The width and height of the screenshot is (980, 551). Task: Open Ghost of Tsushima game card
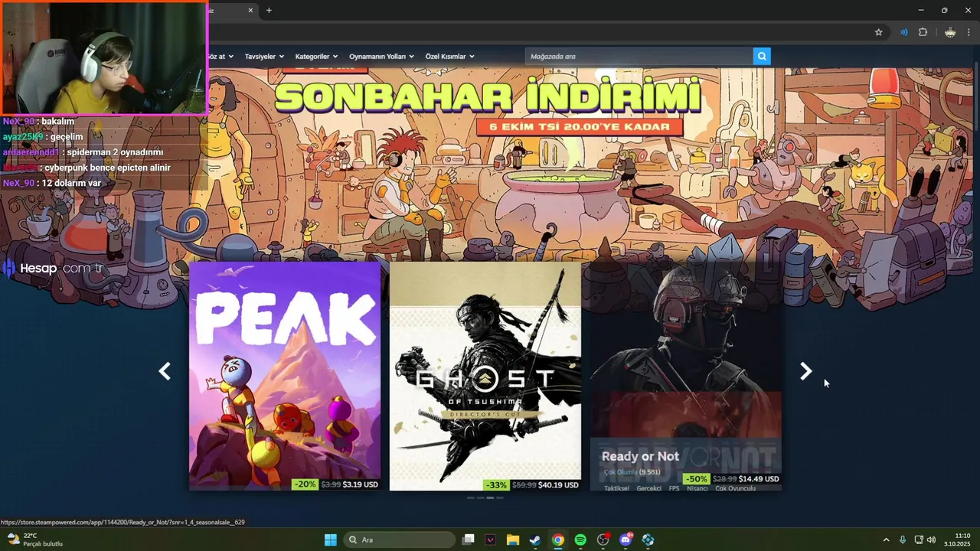pos(485,376)
